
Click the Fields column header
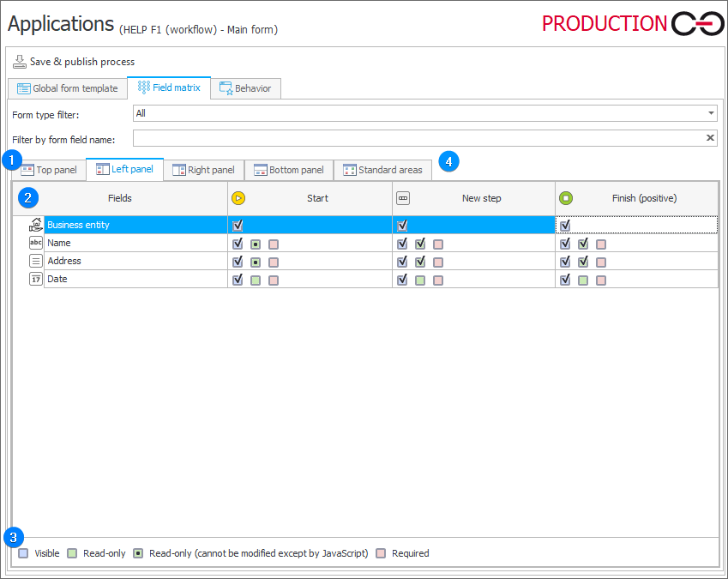pos(120,198)
